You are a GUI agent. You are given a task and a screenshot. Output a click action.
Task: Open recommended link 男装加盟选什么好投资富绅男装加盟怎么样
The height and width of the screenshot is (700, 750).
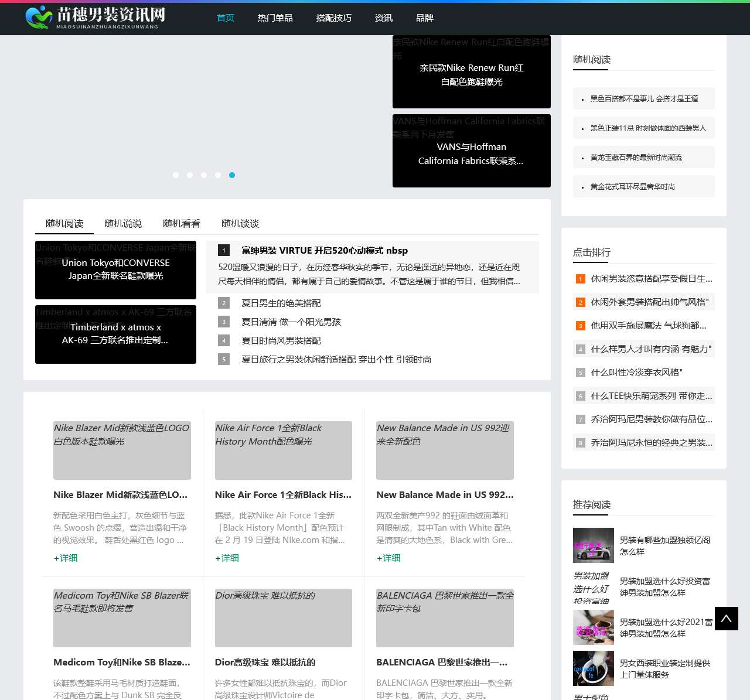[x=665, y=586]
